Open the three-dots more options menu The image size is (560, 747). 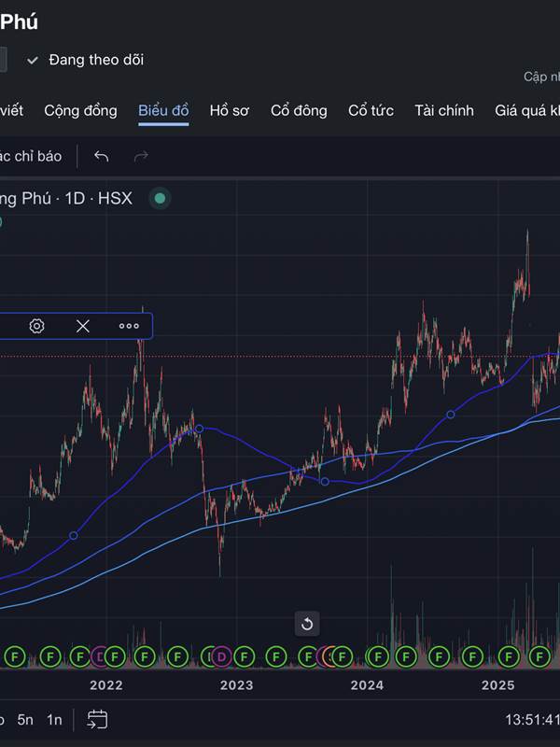coord(129,326)
